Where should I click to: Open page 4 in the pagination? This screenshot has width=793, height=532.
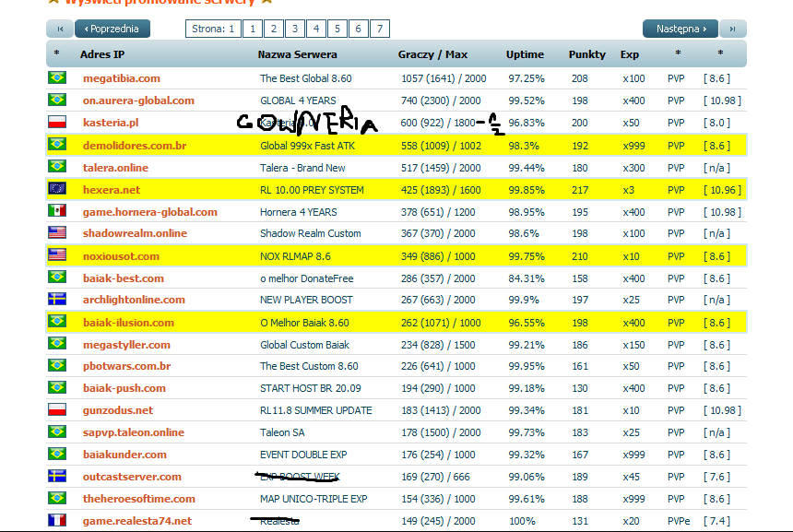tap(316, 29)
